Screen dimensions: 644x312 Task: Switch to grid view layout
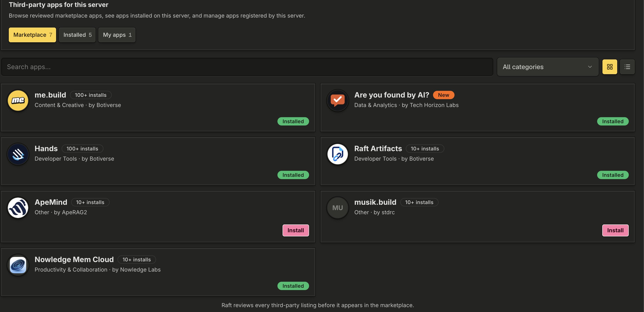[610, 67]
